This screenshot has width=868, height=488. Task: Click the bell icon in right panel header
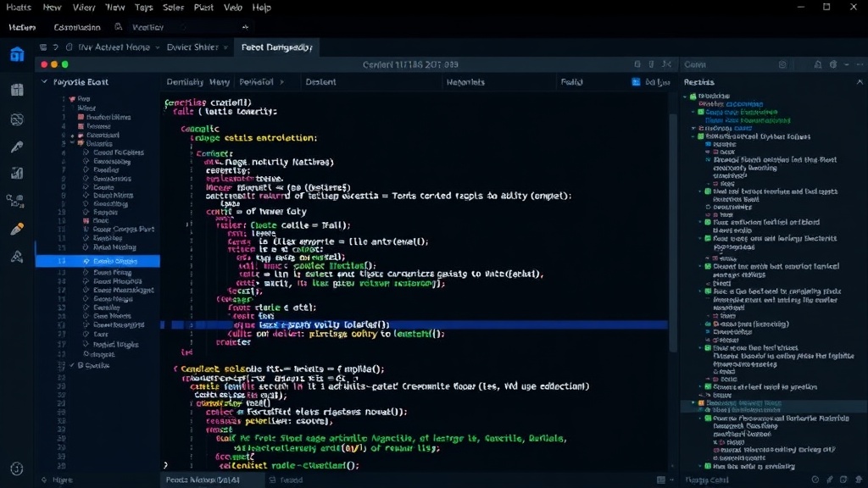point(818,64)
